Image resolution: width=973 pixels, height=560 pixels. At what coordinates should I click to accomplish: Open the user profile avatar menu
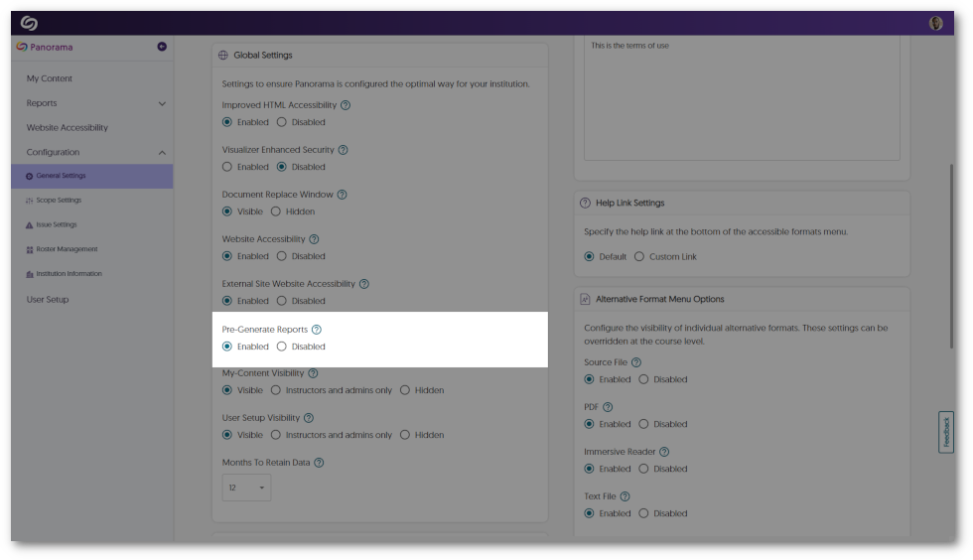[935, 23]
